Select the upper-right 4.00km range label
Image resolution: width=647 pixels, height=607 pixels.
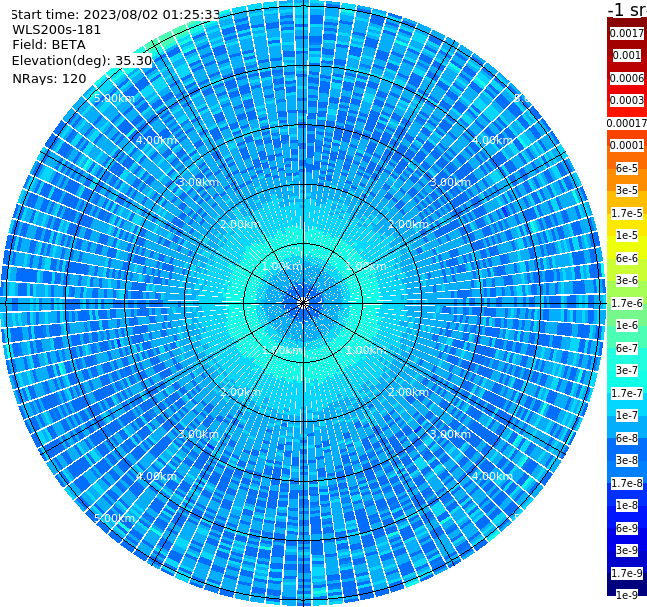(x=492, y=140)
